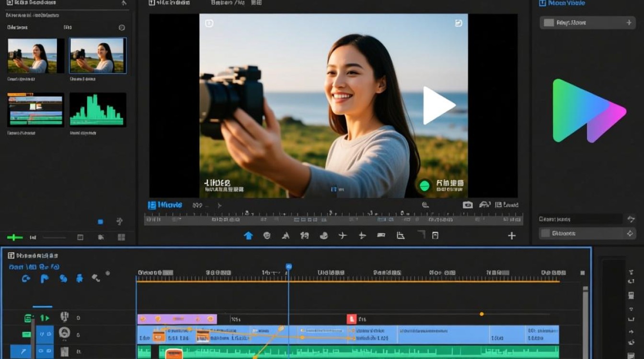The image size is (644, 359).
Task: Select the blue upward arrow tool below preview
Action: tap(248, 236)
